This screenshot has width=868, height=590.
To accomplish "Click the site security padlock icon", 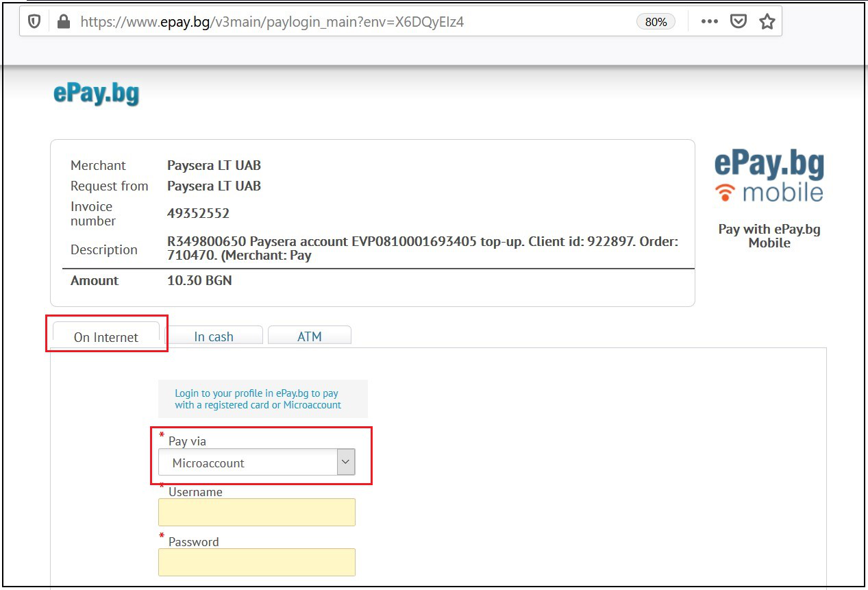I will (64, 22).
